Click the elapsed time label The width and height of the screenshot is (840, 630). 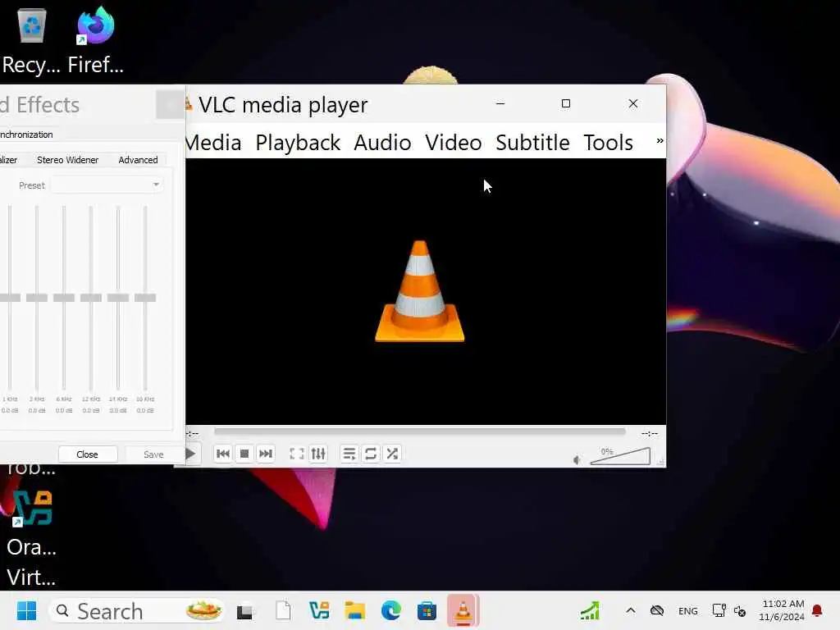pyautogui.click(x=193, y=433)
